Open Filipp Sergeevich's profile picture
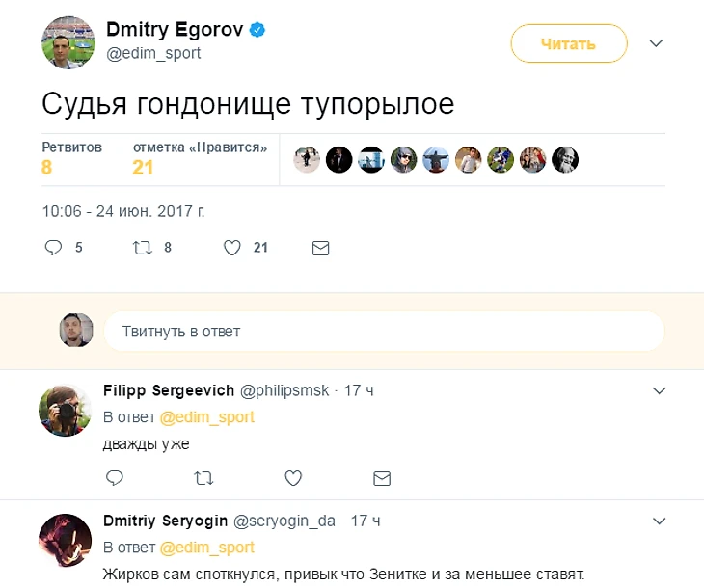 pyautogui.click(x=65, y=410)
